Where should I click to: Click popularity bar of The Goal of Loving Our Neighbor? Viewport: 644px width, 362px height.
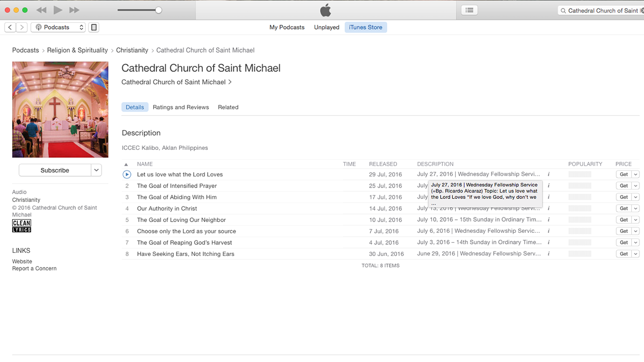point(580,220)
